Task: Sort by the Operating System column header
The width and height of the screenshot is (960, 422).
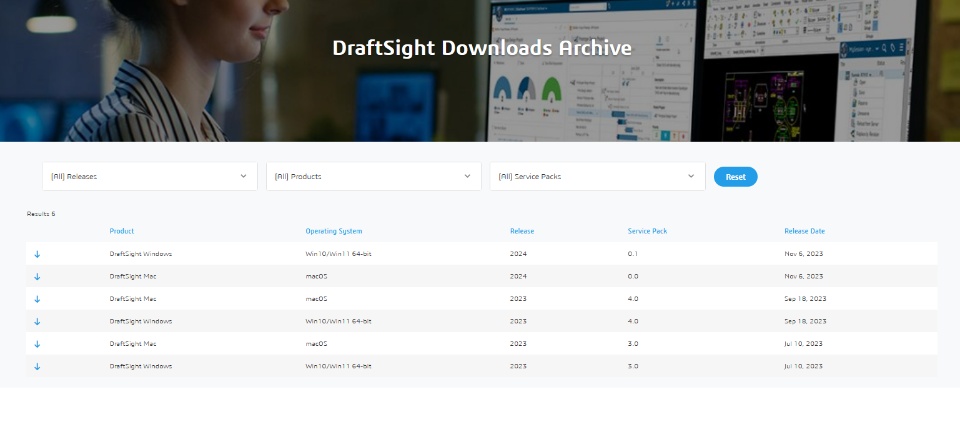Action: (x=334, y=232)
